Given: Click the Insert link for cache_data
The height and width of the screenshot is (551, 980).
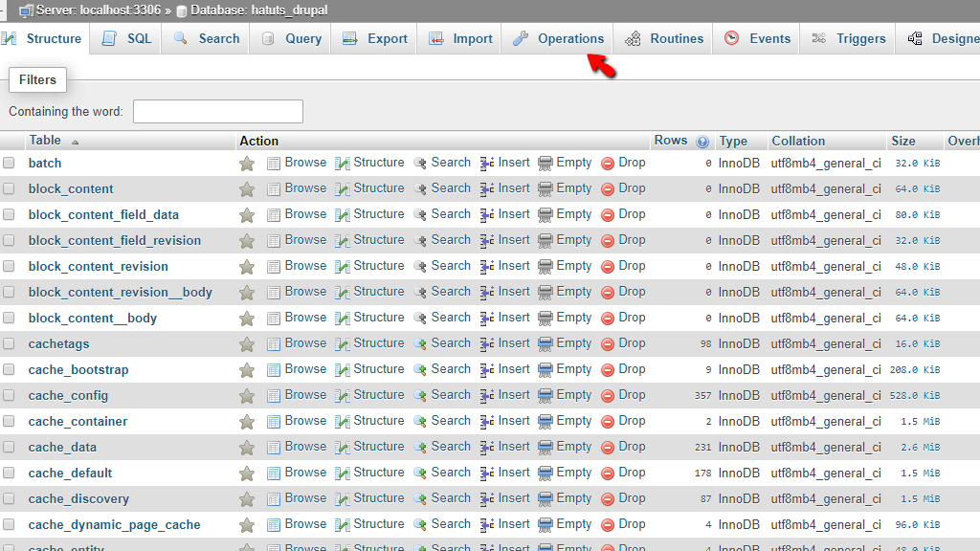Looking at the screenshot, I should [x=514, y=446].
